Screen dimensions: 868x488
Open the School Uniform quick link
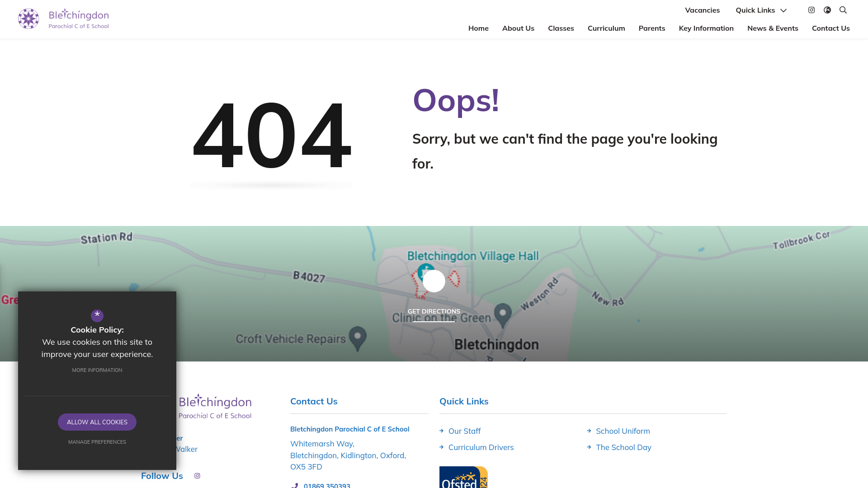point(623,431)
